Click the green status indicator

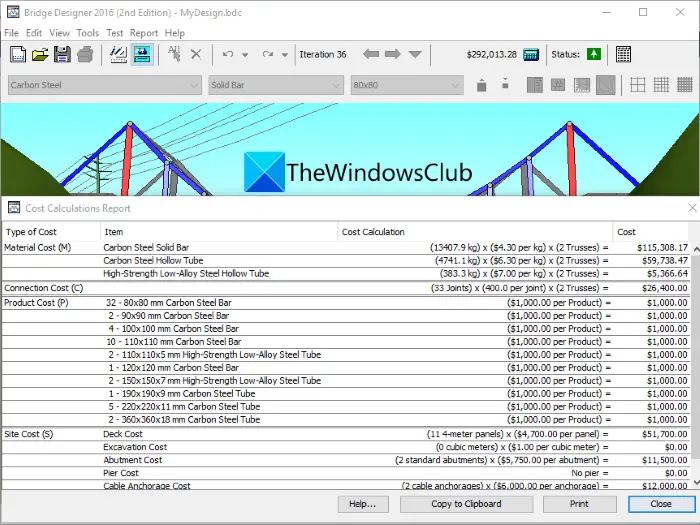pos(594,54)
